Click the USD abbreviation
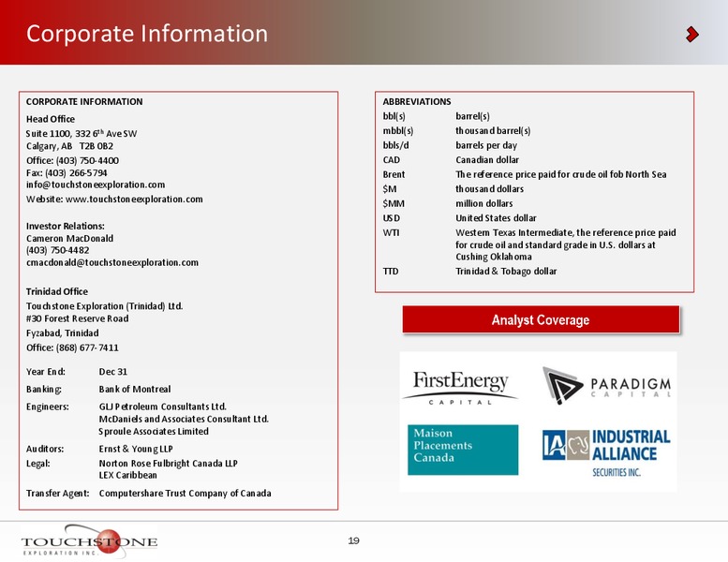The height and width of the screenshot is (562, 728). coord(392,218)
